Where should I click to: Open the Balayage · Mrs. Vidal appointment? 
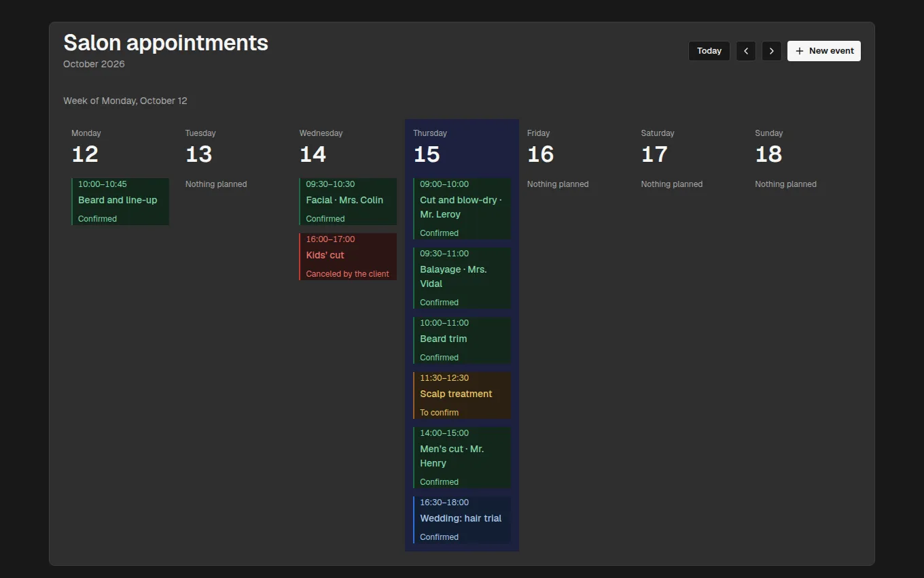462,278
